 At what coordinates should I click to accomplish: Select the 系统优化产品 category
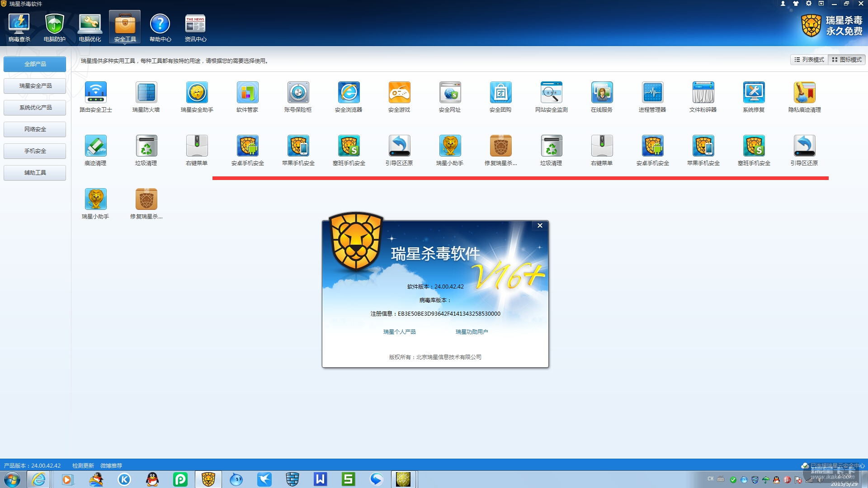pyautogui.click(x=35, y=108)
